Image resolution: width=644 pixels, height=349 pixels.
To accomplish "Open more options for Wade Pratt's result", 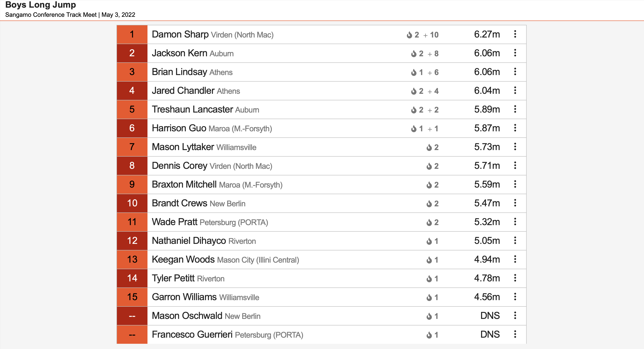I will (515, 221).
